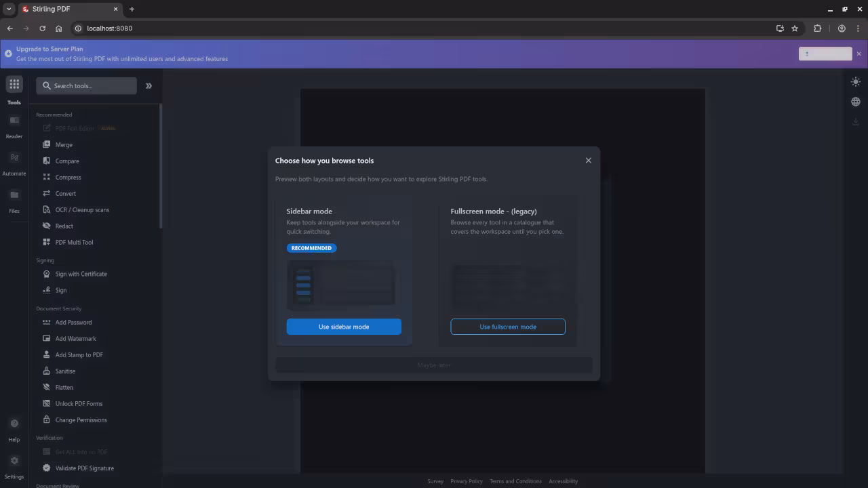Screen dimensions: 868x488
Task: Open the Settings gear icon
Action: click(x=14, y=462)
